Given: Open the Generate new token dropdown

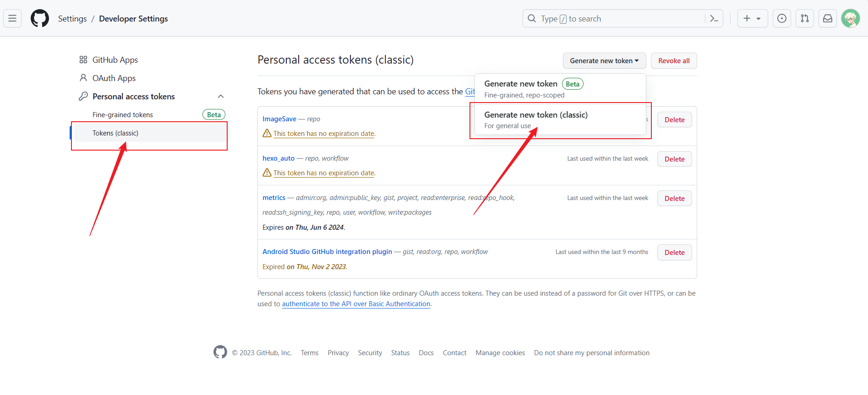Looking at the screenshot, I should [604, 60].
